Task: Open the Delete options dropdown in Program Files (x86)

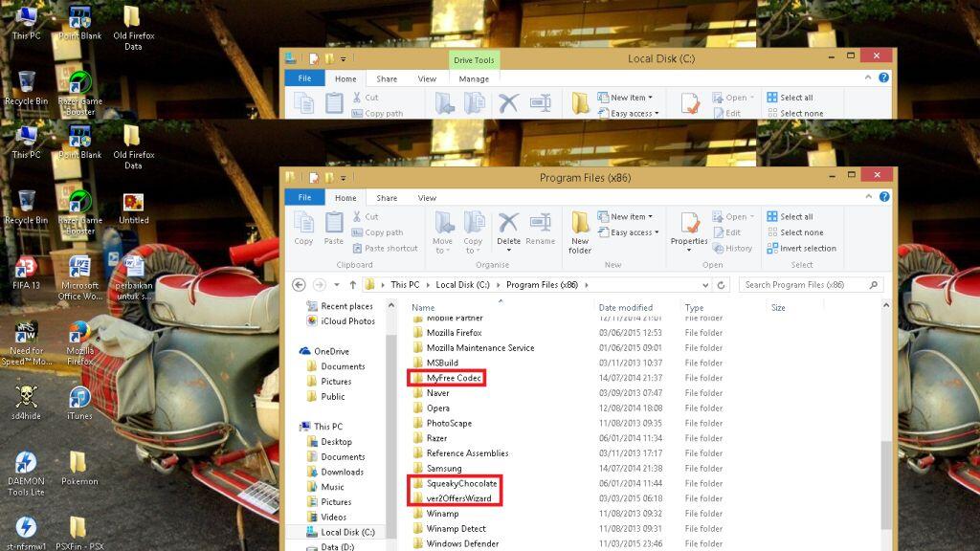Action: point(509,250)
